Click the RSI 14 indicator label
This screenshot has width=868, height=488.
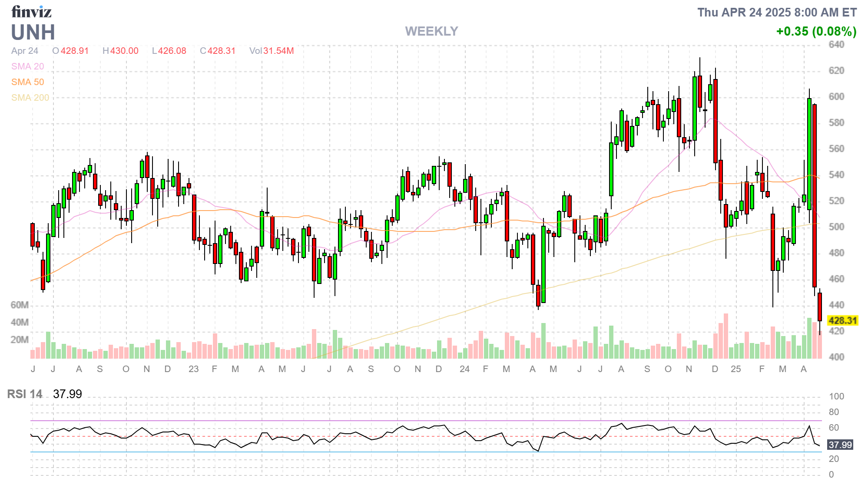24,394
